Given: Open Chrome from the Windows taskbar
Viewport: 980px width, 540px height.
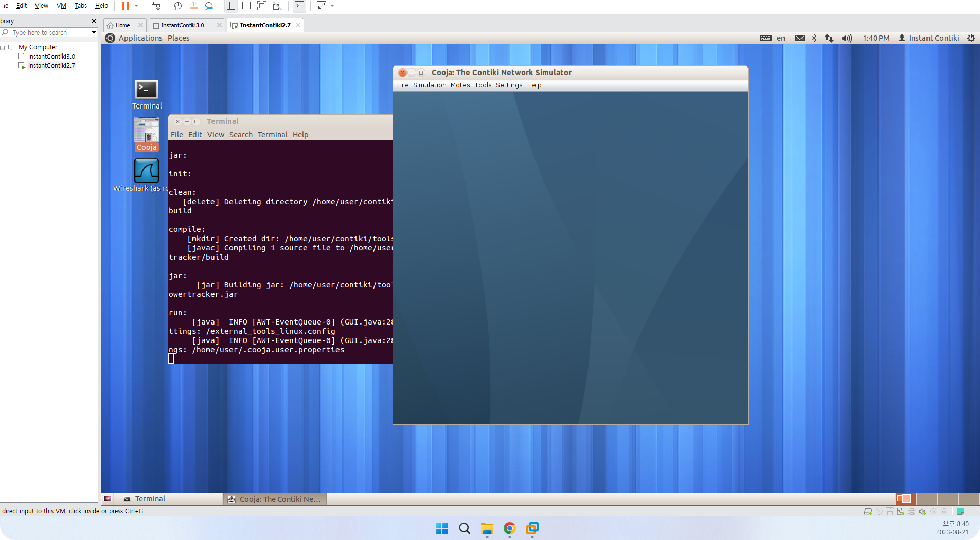Looking at the screenshot, I should [510, 528].
